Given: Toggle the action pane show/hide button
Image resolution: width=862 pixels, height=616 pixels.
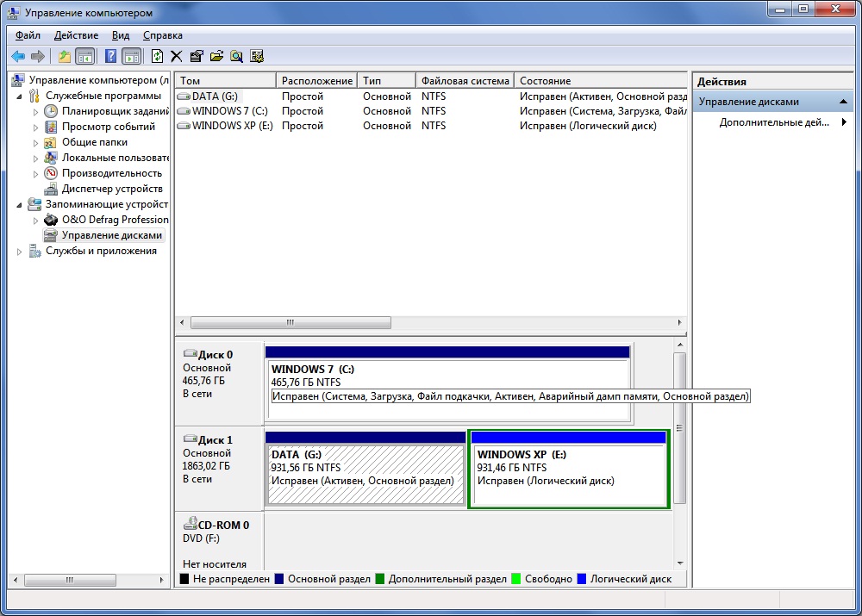Looking at the screenshot, I should pyautogui.click(x=131, y=56).
